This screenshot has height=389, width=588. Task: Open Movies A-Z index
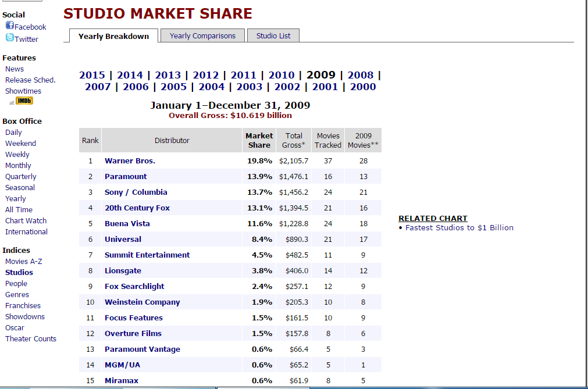click(x=24, y=261)
